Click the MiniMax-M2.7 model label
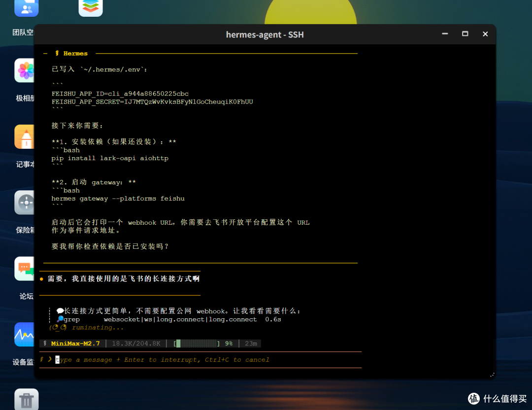This screenshot has width=532, height=410. (x=75, y=343)
